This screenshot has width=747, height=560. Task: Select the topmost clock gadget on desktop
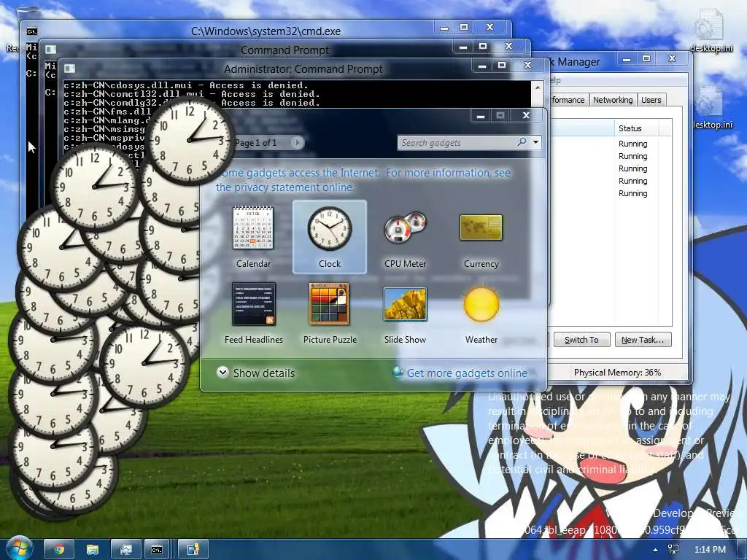click(x=190, y=141)
